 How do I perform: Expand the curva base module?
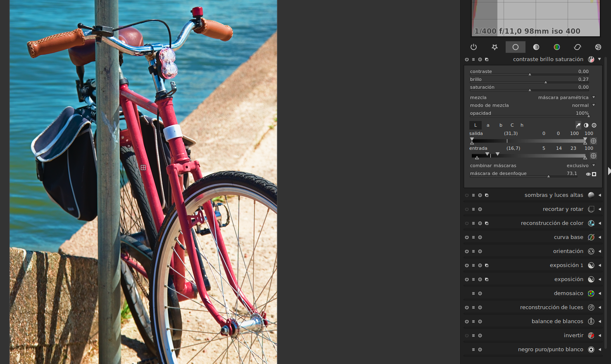[599, 237]
